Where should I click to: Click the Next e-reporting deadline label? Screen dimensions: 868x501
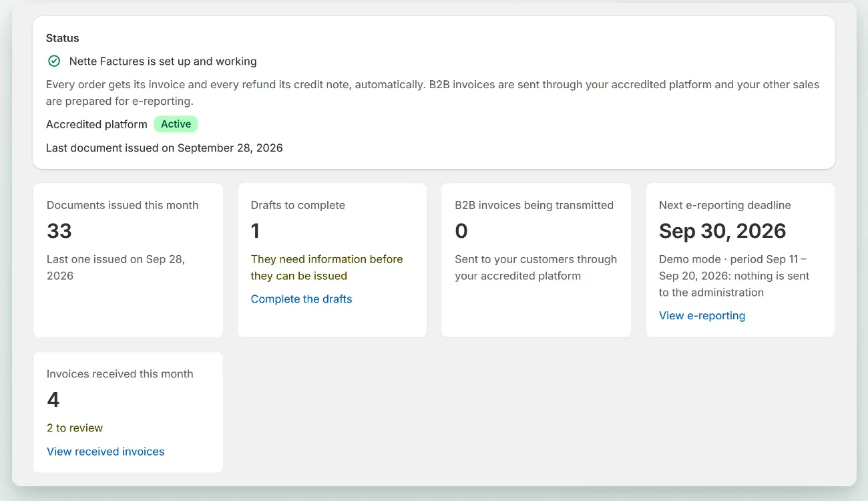(x=725, y=206)
